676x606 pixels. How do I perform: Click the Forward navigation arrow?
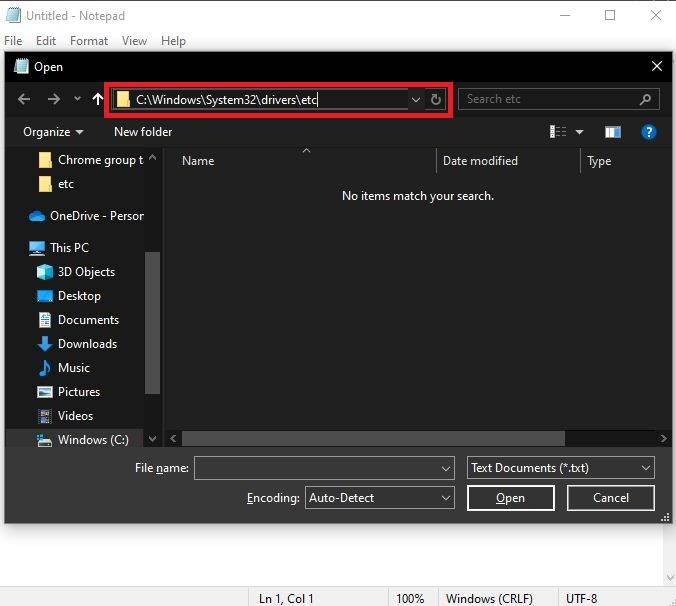pyautogui.click(x=54, y=100)
